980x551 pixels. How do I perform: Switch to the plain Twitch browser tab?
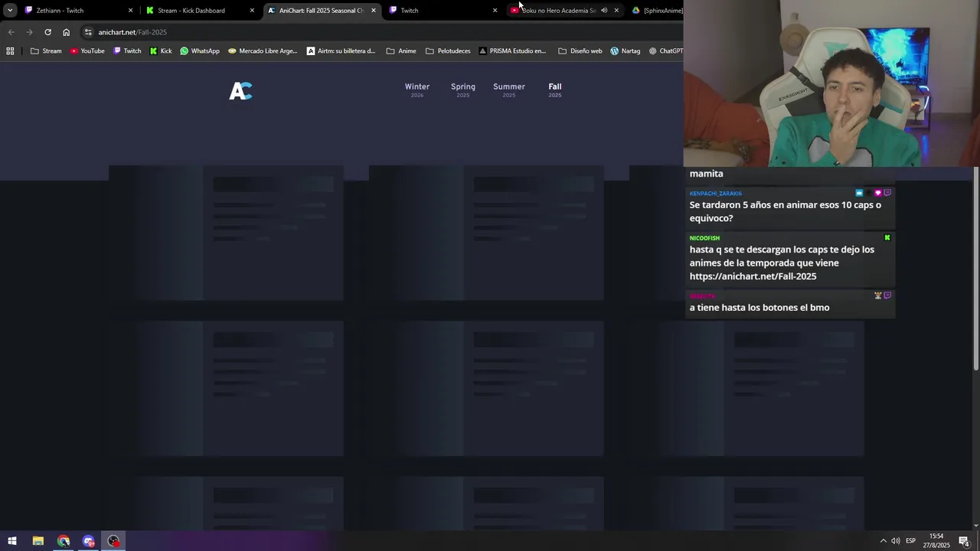point(440,11)
